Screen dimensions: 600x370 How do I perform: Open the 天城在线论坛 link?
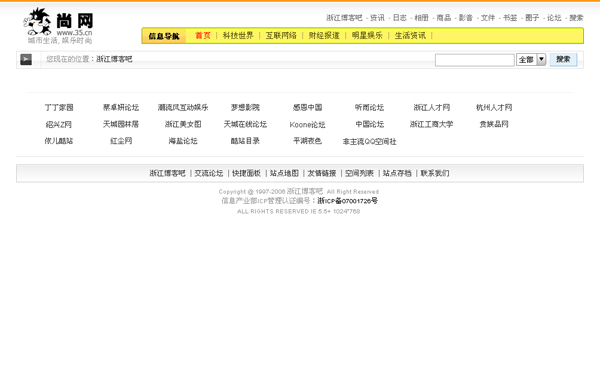click(x=245, y=124)
